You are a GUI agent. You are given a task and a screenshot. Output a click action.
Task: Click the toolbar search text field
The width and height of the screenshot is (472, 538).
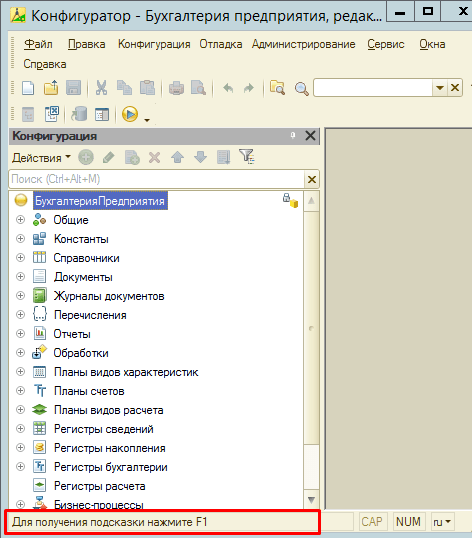click(373, 88)
